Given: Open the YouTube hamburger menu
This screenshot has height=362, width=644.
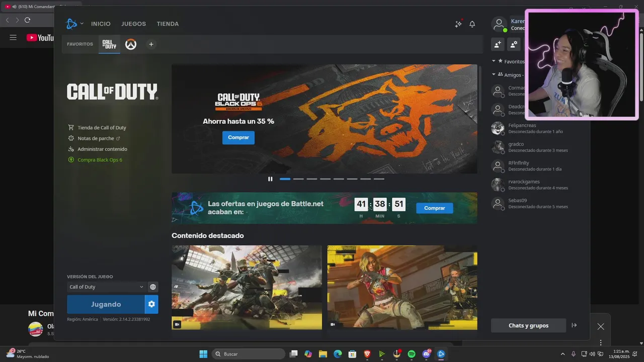Looking at the screenshot, I should pos(13,38).
